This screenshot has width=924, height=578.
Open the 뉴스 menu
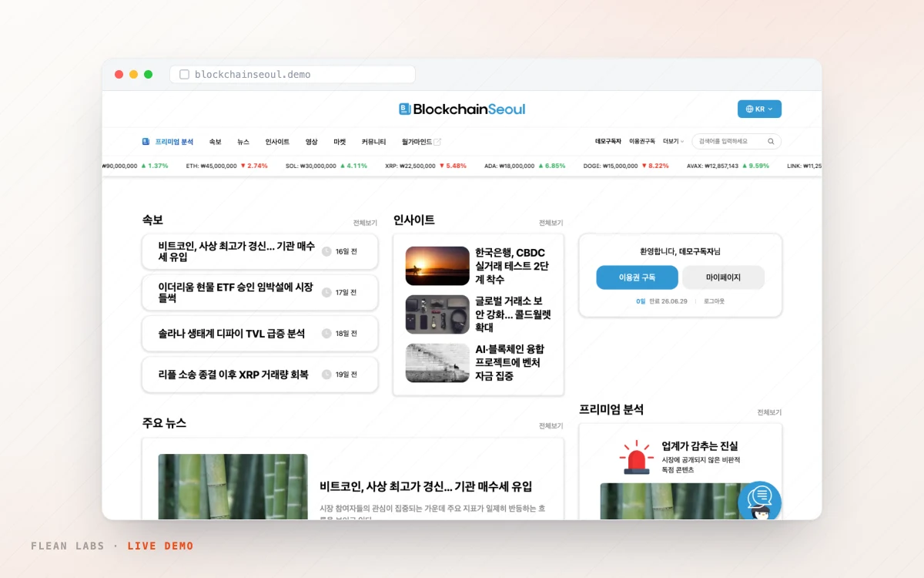243,142
